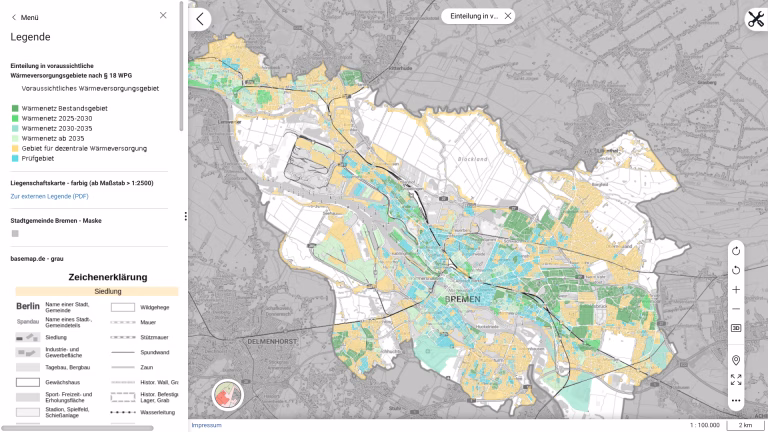The image size is (768, 432).
Task: Rotate map counterclockwise
Action: pyautogui.click(x=736, y=270)
